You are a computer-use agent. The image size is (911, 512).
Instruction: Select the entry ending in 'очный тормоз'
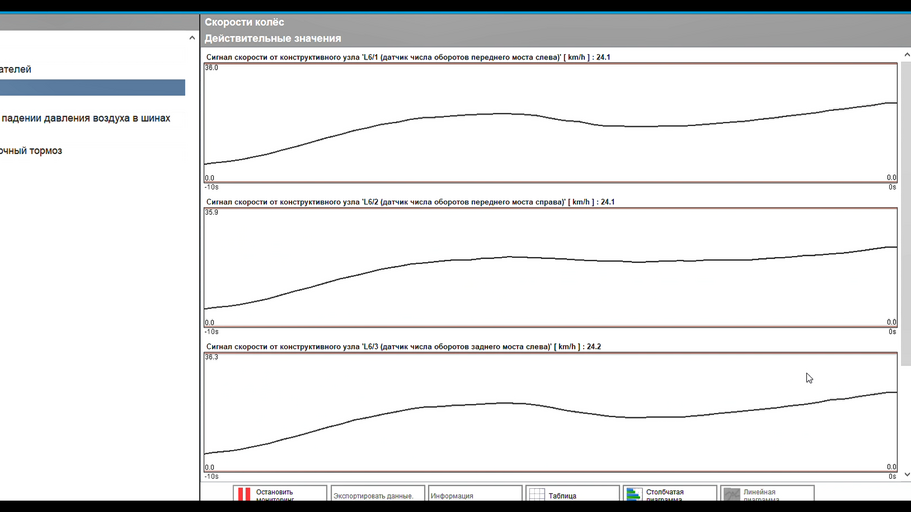coord(31,151)
